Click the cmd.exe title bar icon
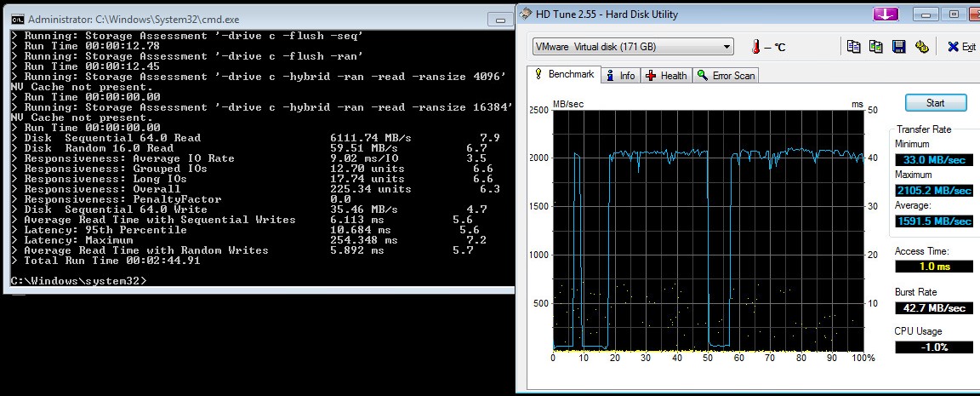 (x=18, y=20)
